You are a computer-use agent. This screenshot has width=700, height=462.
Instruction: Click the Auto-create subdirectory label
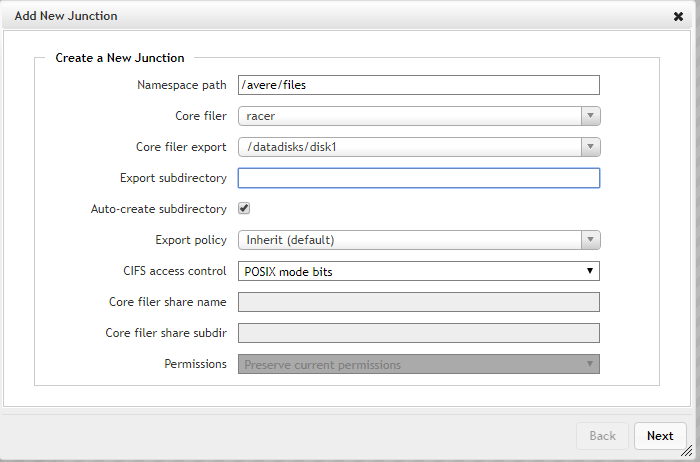click(159, 209)
